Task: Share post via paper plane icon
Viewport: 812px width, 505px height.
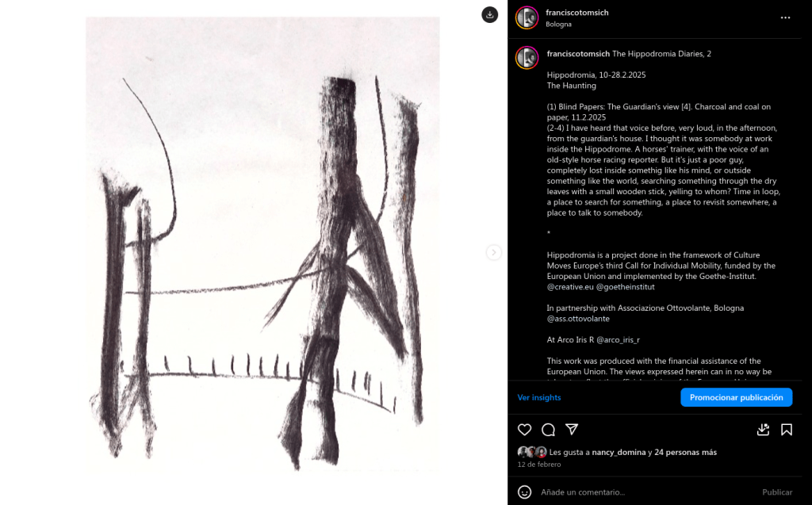Action: tap(572, 430)
